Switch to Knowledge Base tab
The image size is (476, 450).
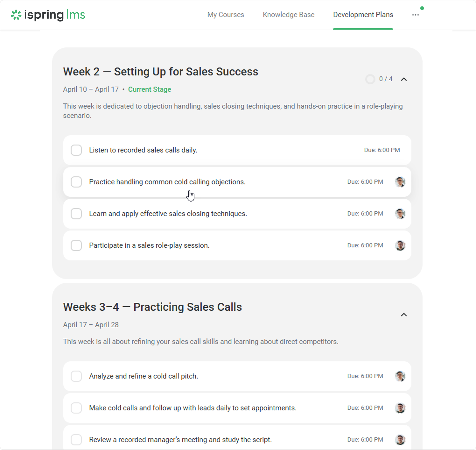coord(288,15)
